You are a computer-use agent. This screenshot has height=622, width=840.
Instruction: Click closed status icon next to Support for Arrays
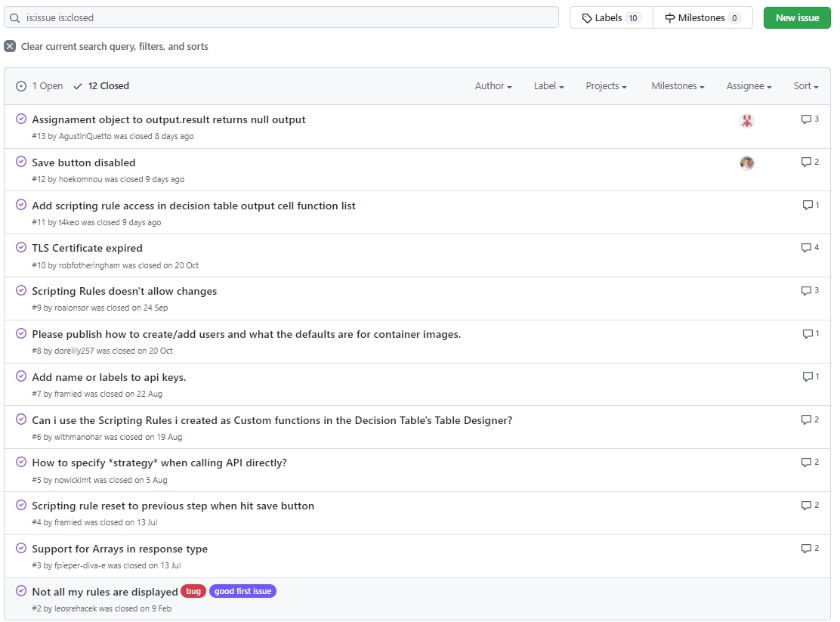tap(21, 548)
